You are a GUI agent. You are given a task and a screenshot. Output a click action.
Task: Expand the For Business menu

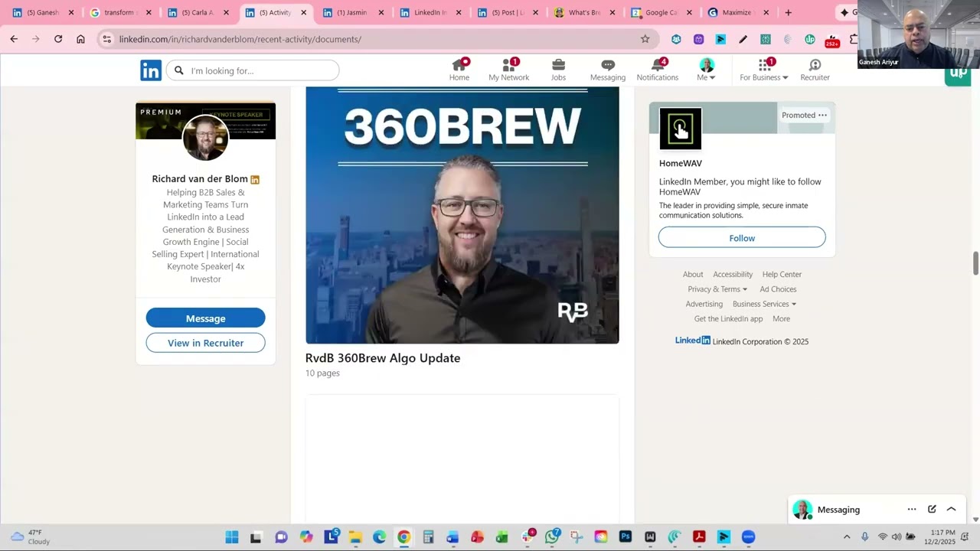coord(764,70)
